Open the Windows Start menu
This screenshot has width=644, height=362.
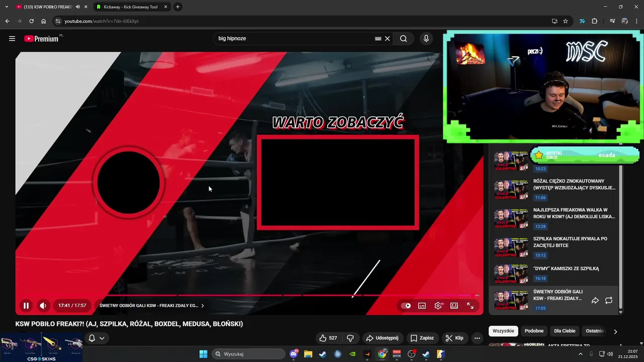click(x=203, y=354)
